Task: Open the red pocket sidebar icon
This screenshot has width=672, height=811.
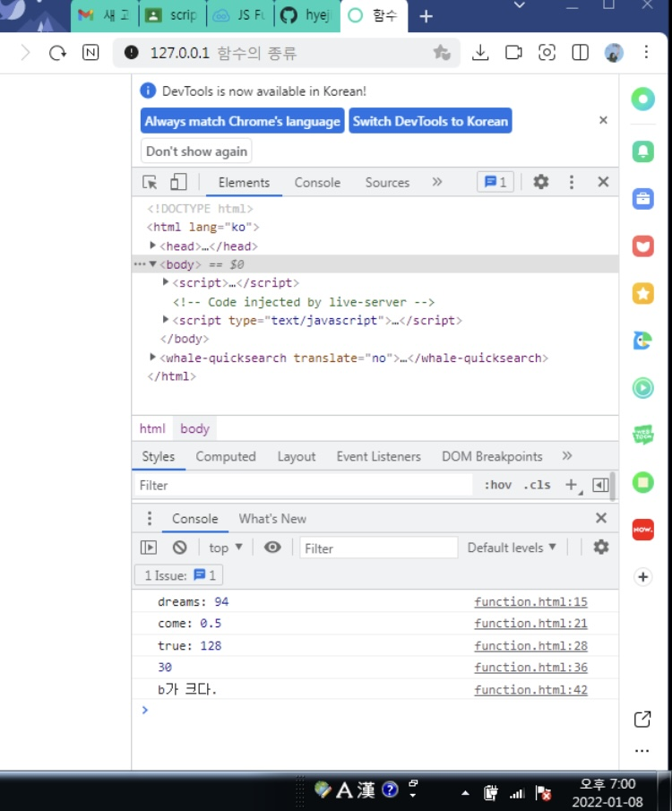Action: click(643, 246)
